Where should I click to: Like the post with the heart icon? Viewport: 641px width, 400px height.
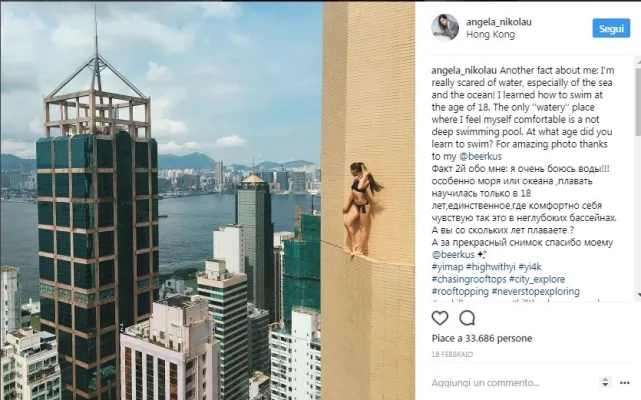click(440, 318)
